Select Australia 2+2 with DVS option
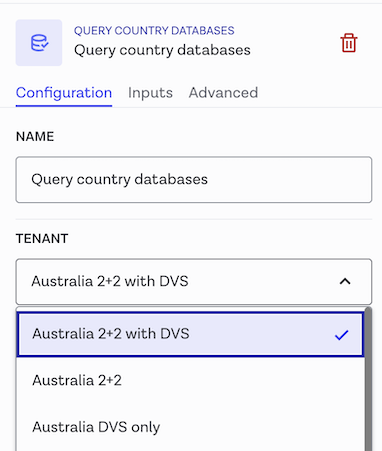 point(190,334)
